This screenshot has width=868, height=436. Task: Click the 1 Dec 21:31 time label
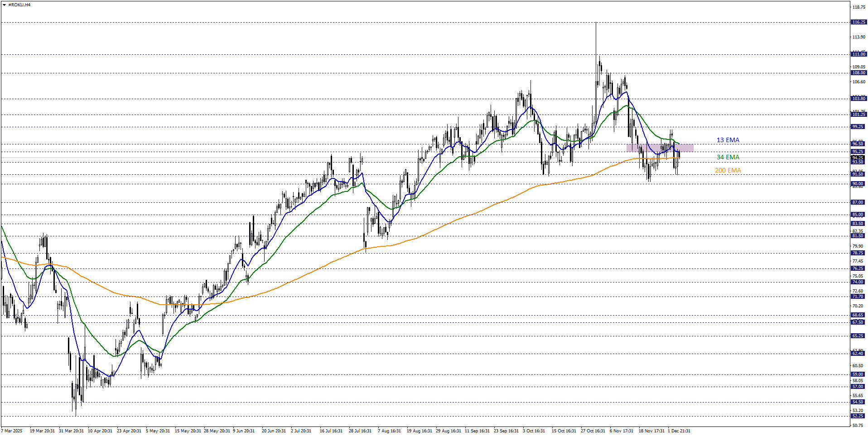click(679, 431)
